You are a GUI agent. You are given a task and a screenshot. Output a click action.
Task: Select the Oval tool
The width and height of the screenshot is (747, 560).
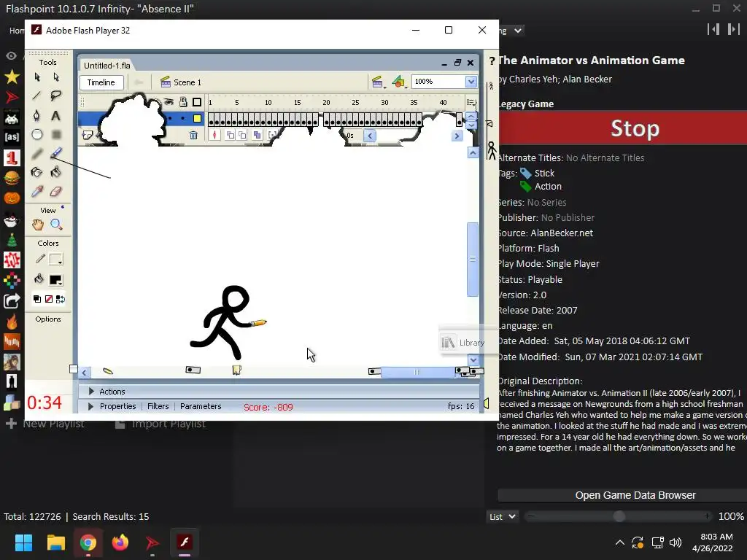click(36, 135)
